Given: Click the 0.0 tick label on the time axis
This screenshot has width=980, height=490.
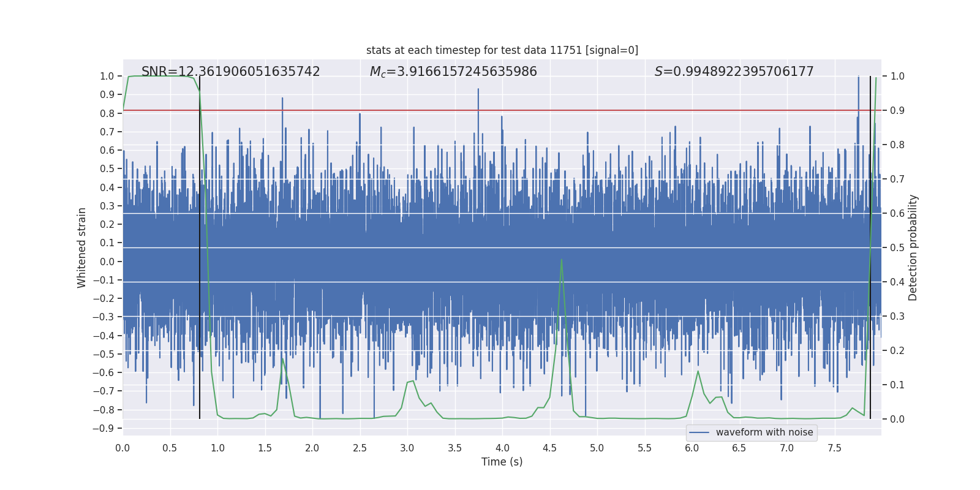Looking at the screenshot, I should [123, 448].
